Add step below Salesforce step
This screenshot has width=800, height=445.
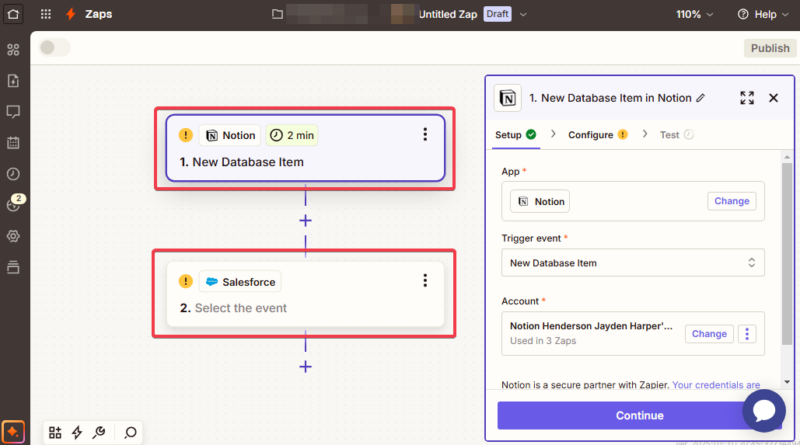[x=306, y=366]
